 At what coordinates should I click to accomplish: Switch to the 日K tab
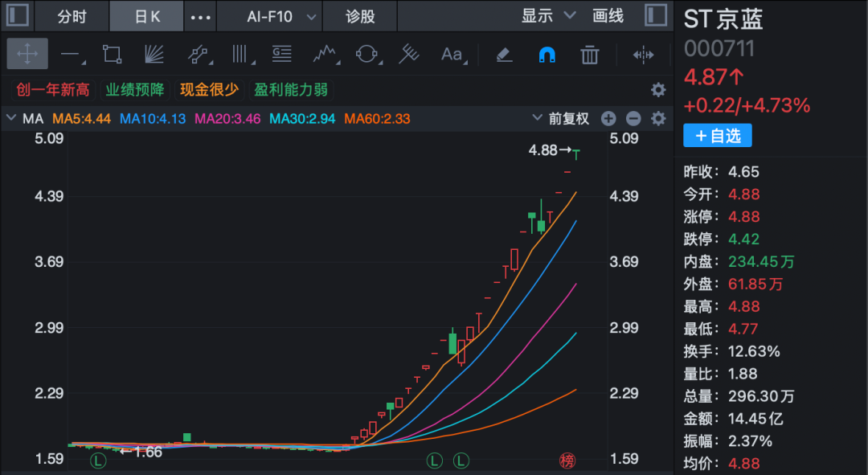point(147,16)
